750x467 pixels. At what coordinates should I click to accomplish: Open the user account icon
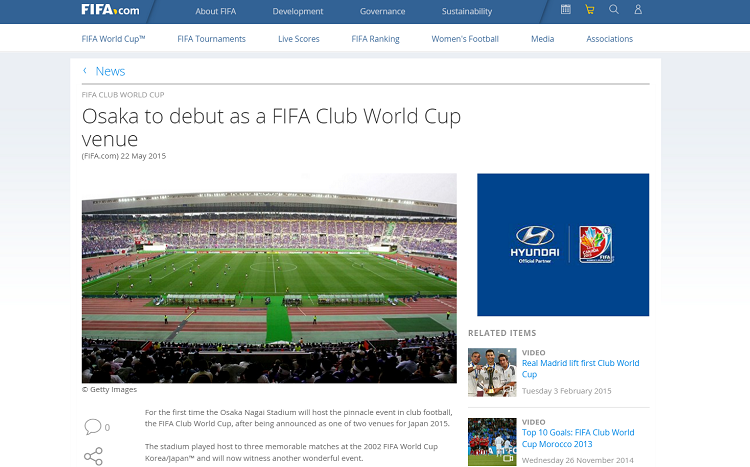pyautogui.click(x=638, y=9)
